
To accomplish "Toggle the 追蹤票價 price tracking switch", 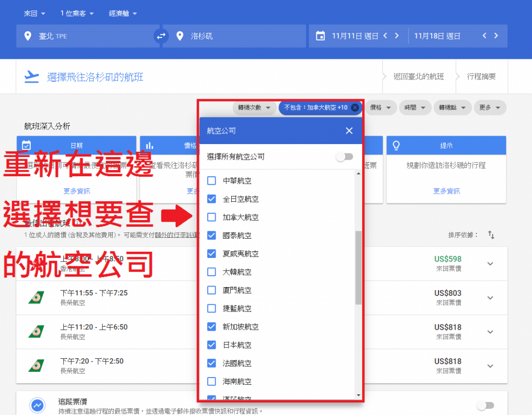I will [486, 405].
